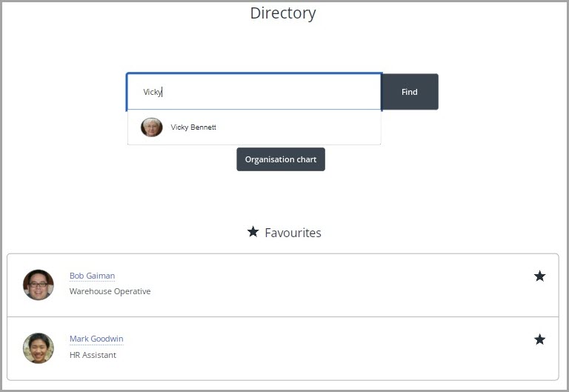Open Mark Goodwin's profile photo

pyautogui.click(x=39, y=348)
